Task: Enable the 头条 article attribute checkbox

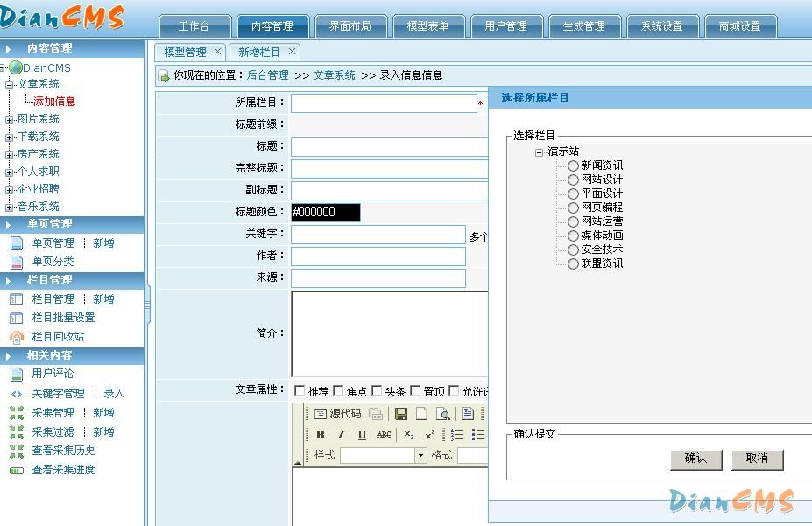Action: pos(377,391)
